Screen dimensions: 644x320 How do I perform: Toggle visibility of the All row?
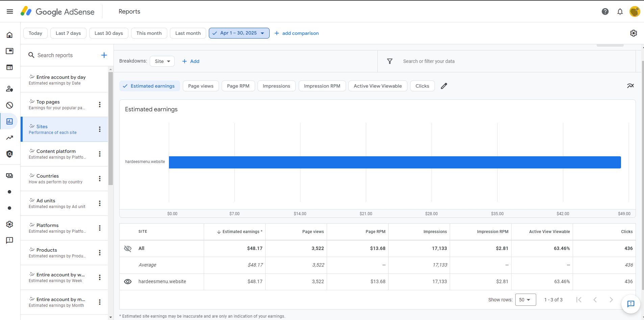tap(128, 249)
